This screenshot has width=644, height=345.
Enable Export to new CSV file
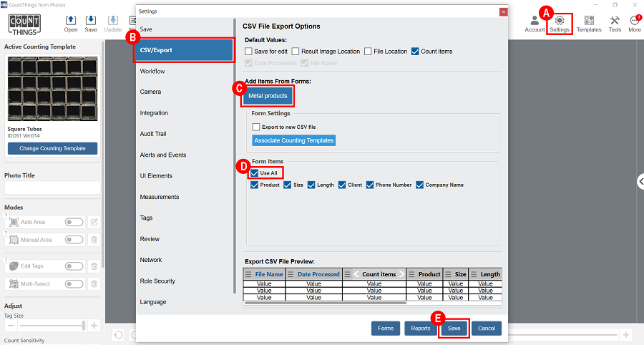pyautogui.click(x=256, y=127)
